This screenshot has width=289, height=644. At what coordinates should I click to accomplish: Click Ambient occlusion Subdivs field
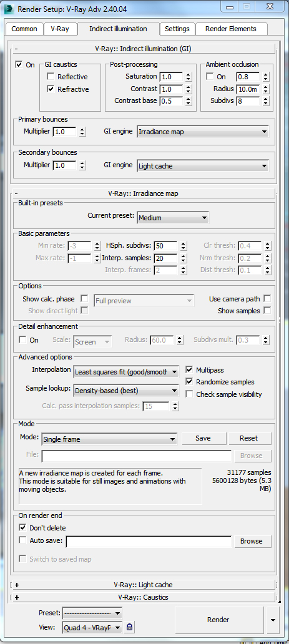point(248,101)
